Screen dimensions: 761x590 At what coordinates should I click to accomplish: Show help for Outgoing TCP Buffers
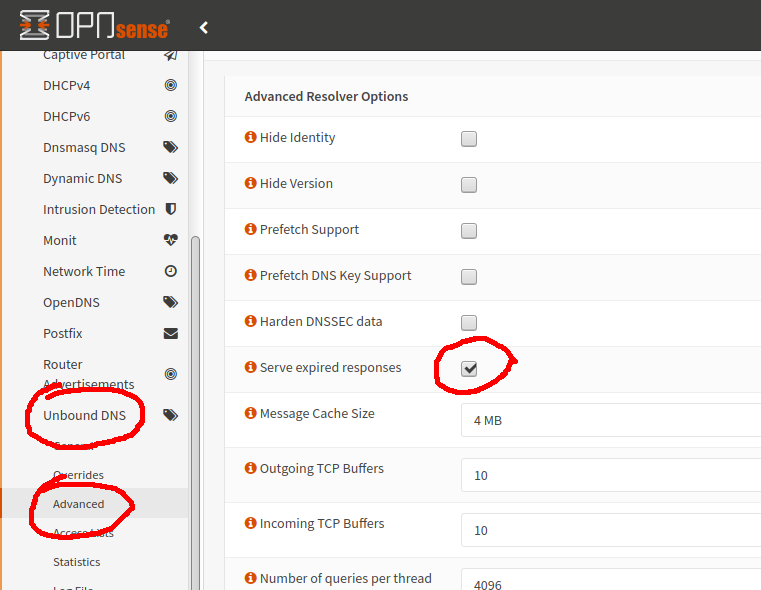pos(250,468)
